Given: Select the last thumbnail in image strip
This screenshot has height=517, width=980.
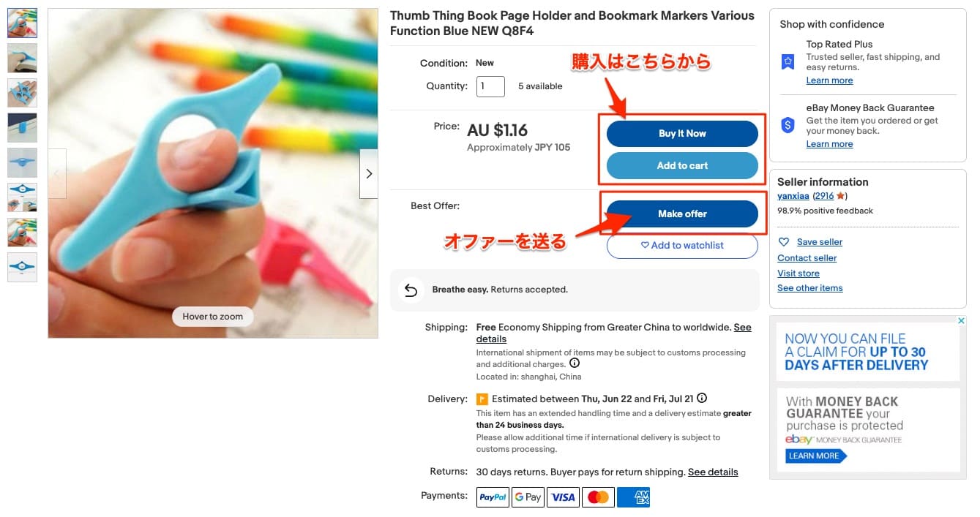Looking at the screenshot, I should click(x=22, y=267).
